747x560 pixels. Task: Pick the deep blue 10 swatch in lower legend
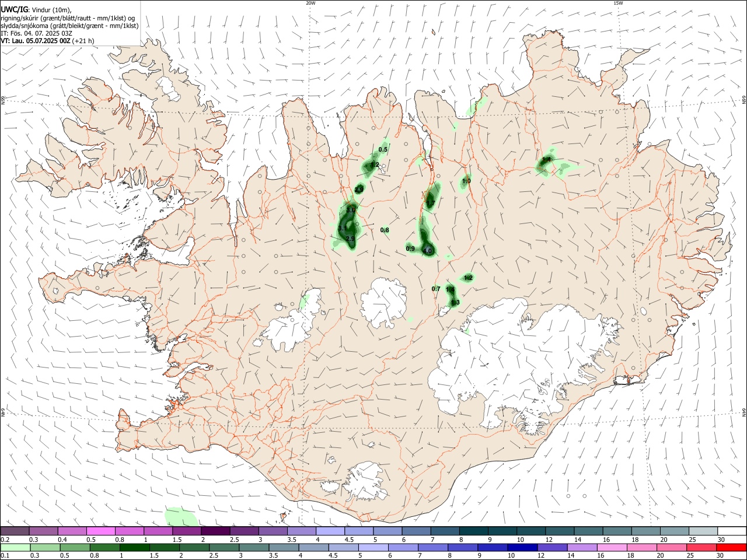(522, 547)
